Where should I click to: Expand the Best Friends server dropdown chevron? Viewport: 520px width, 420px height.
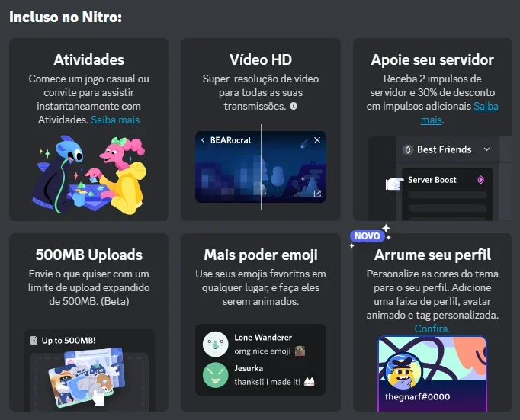487,149
